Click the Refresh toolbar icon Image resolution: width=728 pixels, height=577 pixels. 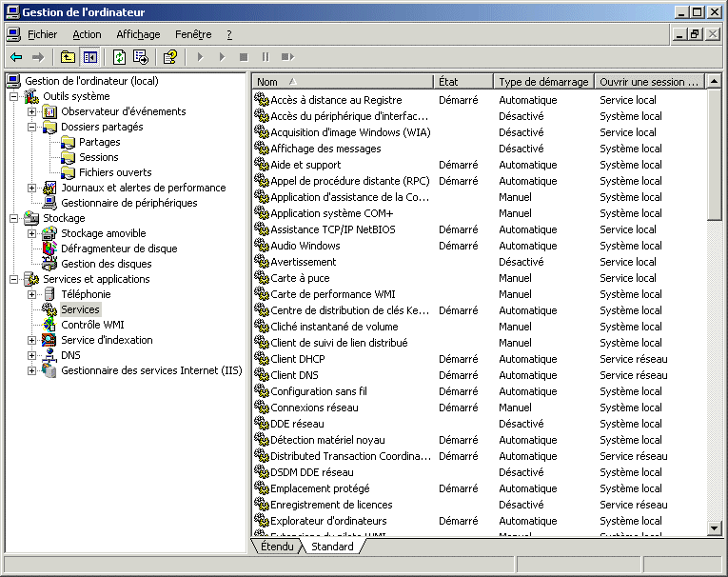click(119, 57)
